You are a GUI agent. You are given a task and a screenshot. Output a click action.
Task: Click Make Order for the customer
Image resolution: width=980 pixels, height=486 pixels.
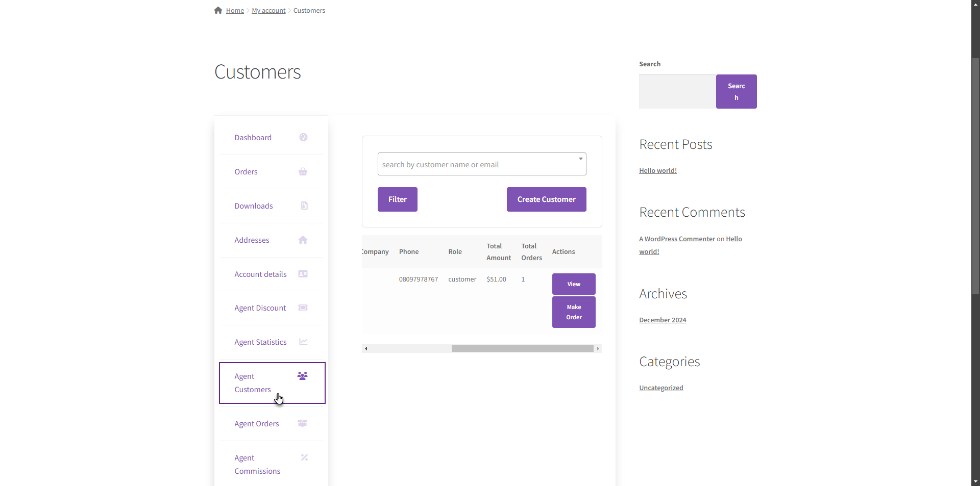pyautogui.click(x=574, y=312)
